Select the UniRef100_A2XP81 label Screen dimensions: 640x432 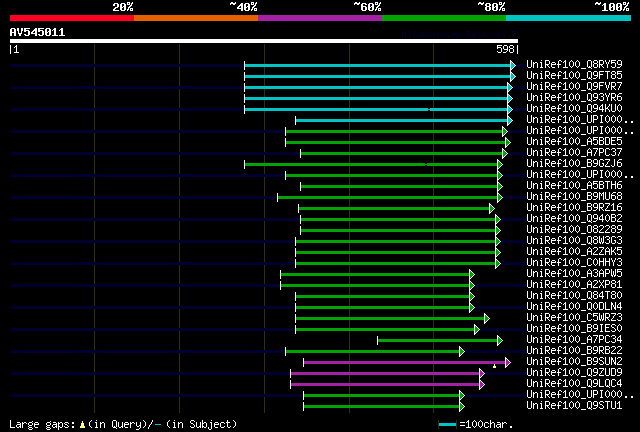574,285
